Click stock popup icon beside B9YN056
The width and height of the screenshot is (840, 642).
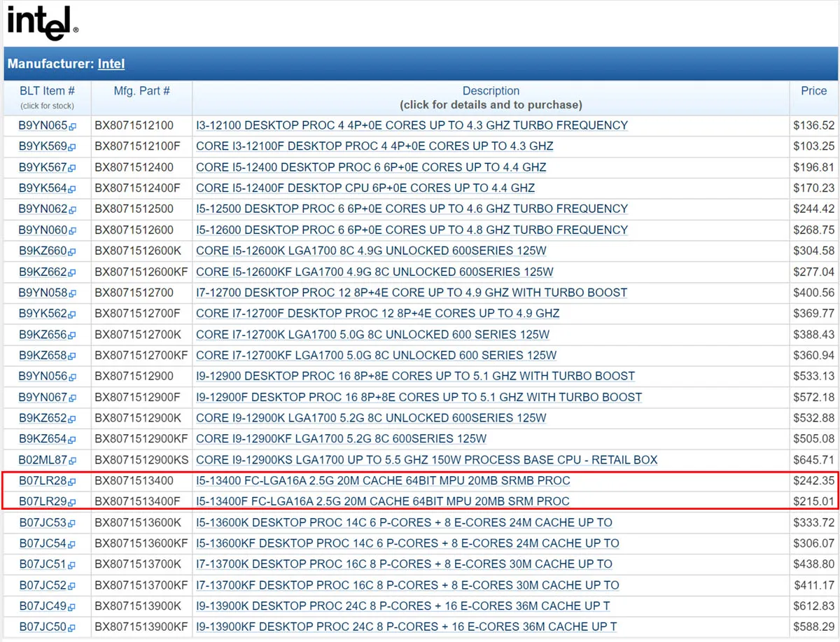coord(72,377)
